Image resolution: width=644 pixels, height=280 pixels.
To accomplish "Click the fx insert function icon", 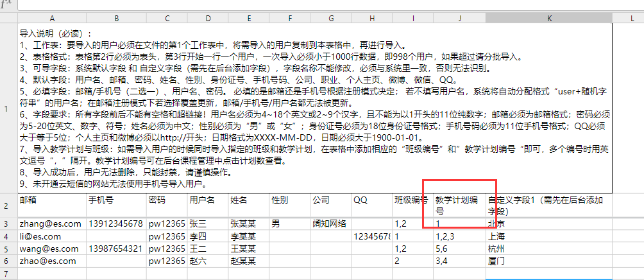I will [x=6, y=5].
